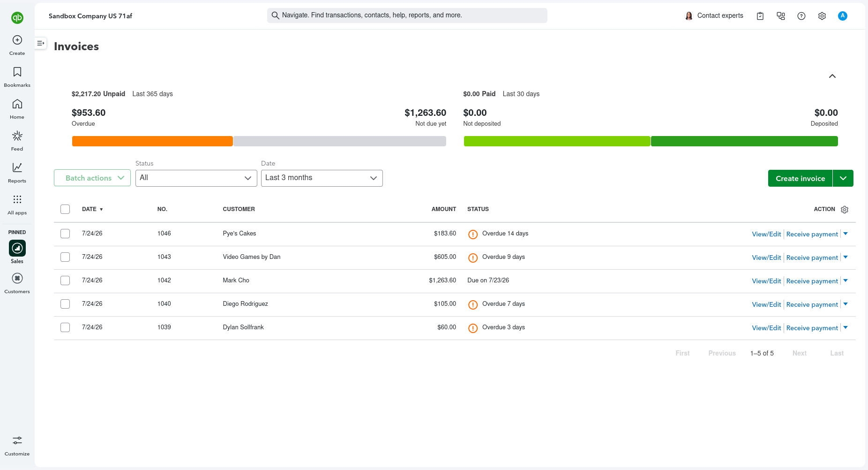This screenshot has height=470, width=868.
Task: Open the Create plus icon in sidebar
Action: [x=17, y=40]
